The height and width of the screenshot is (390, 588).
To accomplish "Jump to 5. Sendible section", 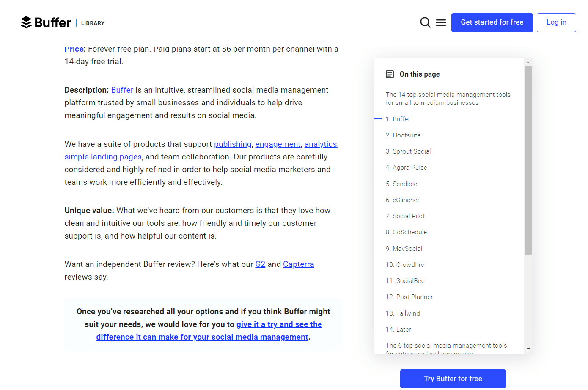I will click(401, 184).
